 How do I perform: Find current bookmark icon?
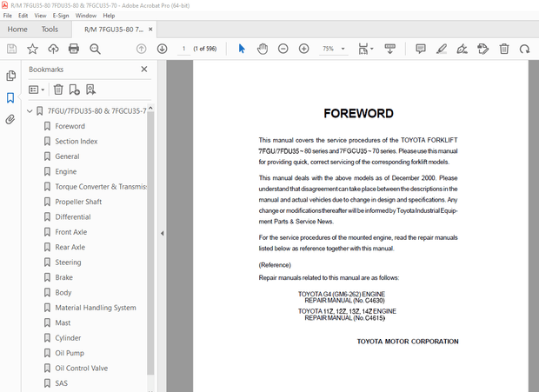pyautogui.click(x=90, y=90)
